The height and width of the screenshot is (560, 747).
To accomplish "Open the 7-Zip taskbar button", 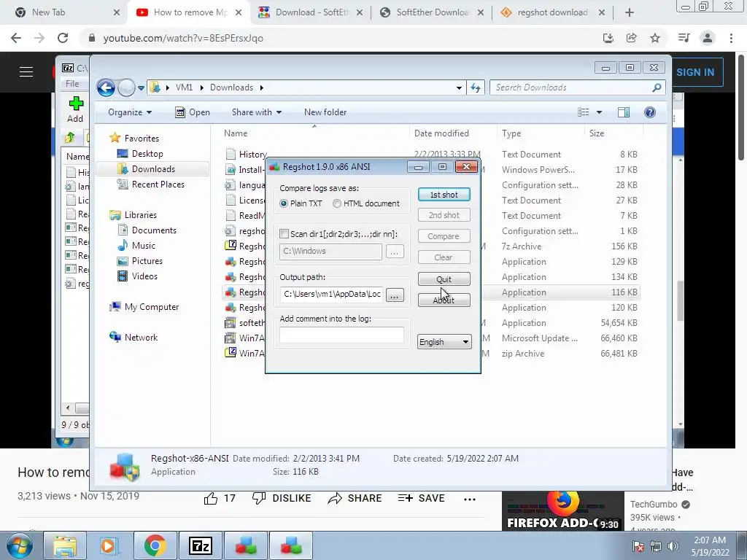I will pyautogui.click(x=201, y=545).
